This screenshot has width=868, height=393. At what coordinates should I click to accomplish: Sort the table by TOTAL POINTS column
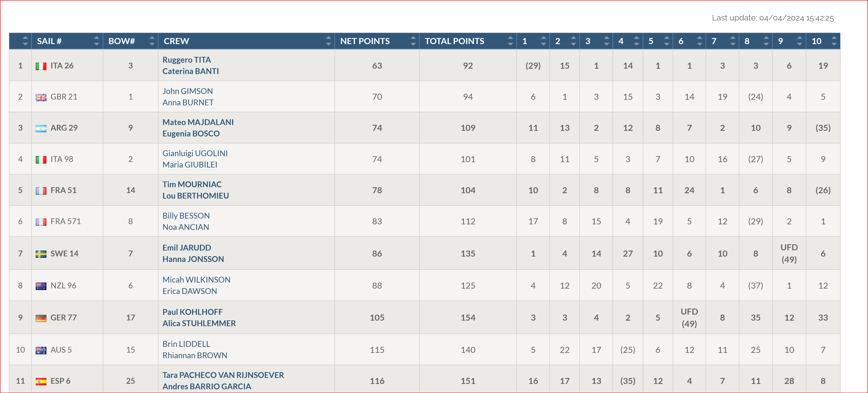click(x=468, y=41)
